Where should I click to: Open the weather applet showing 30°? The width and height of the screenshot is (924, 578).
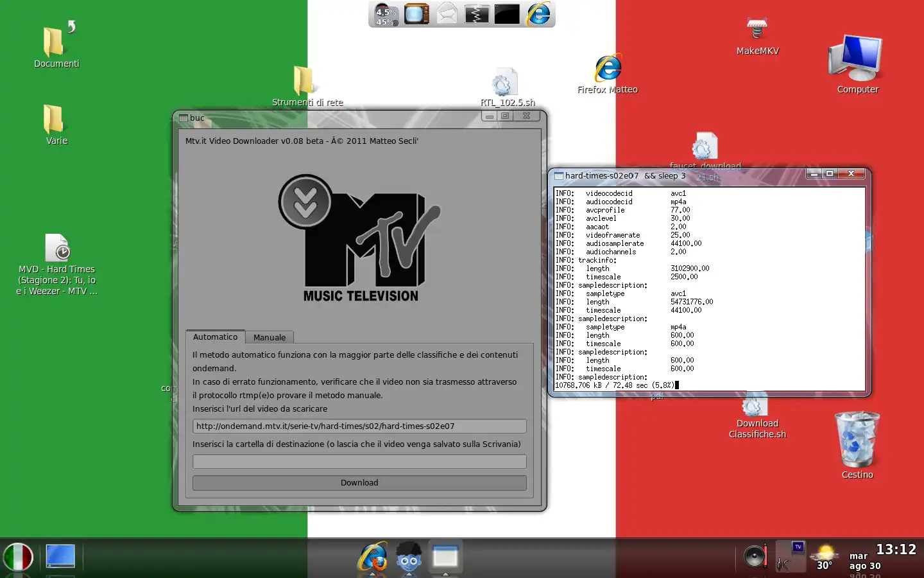click(x=825, y=557)
